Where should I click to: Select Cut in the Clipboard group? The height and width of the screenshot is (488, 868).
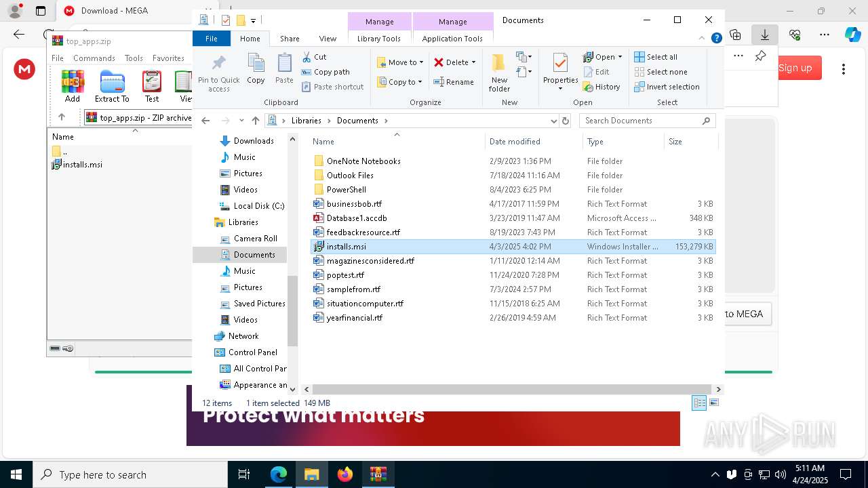pyautogui.click(x=314, y=57)
